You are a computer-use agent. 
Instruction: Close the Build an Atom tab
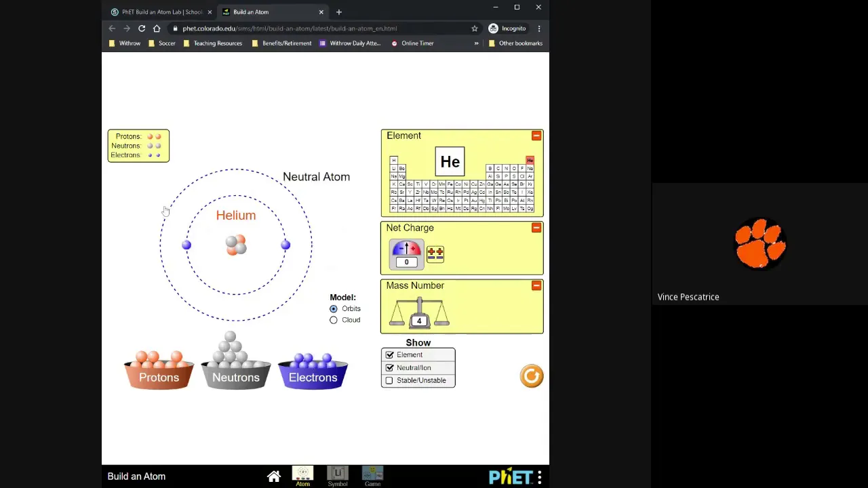[321, 12]
